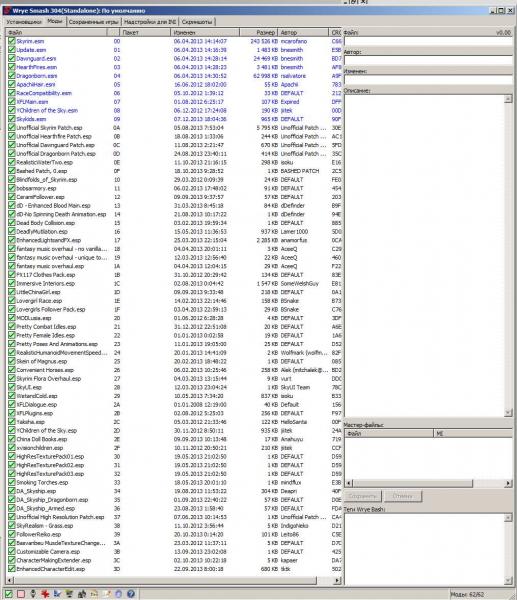Sort mods by the Файл column header
Image resolution: width=517 pixels, height=600 pixels.
57,33
